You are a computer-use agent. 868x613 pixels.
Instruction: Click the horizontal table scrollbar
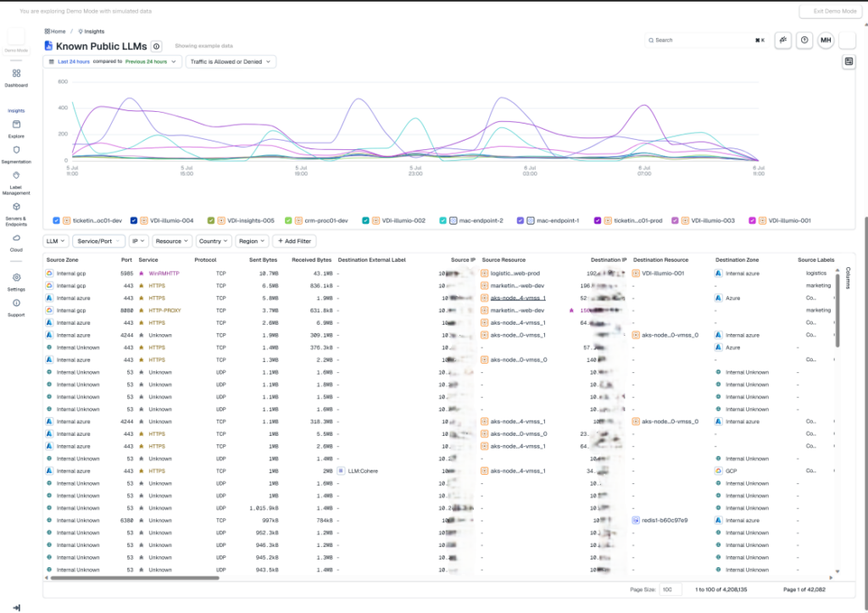(135, 577)
